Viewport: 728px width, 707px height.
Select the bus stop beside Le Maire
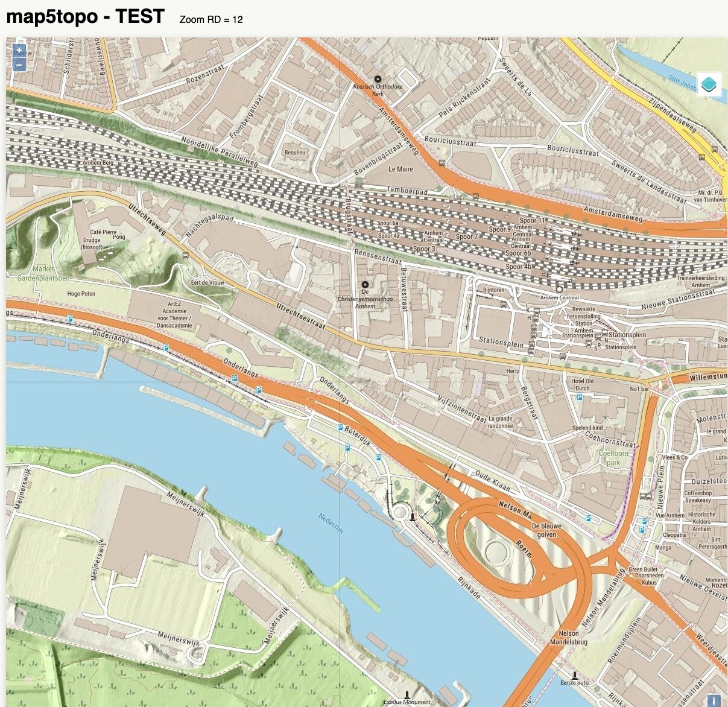(442, 163)
